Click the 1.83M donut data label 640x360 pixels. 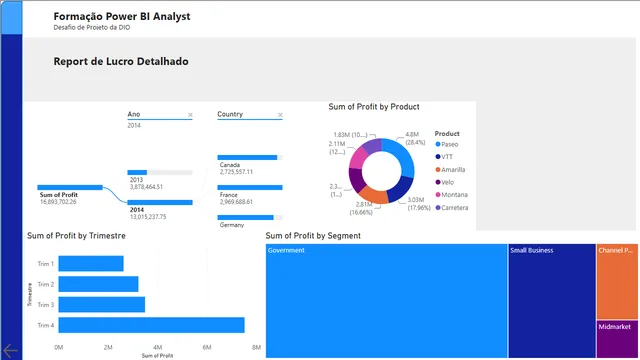click(350, 135)
